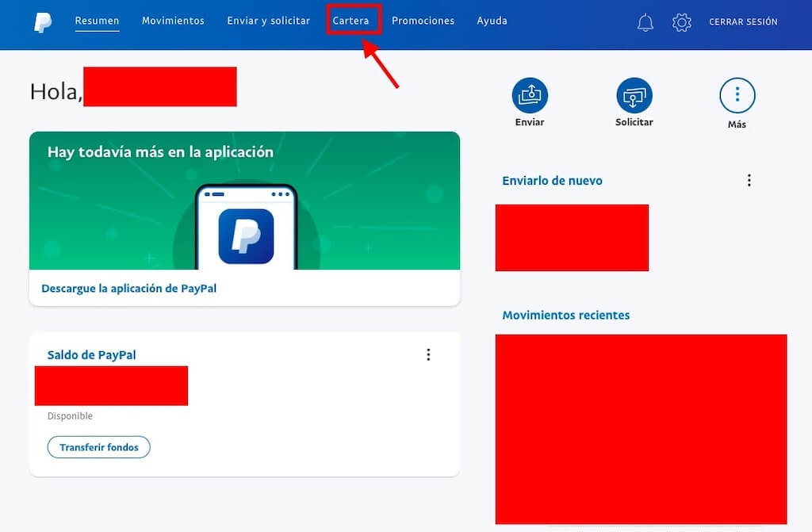
Task: Click the Transferir fondos button
Action: (x=98, y=446)
